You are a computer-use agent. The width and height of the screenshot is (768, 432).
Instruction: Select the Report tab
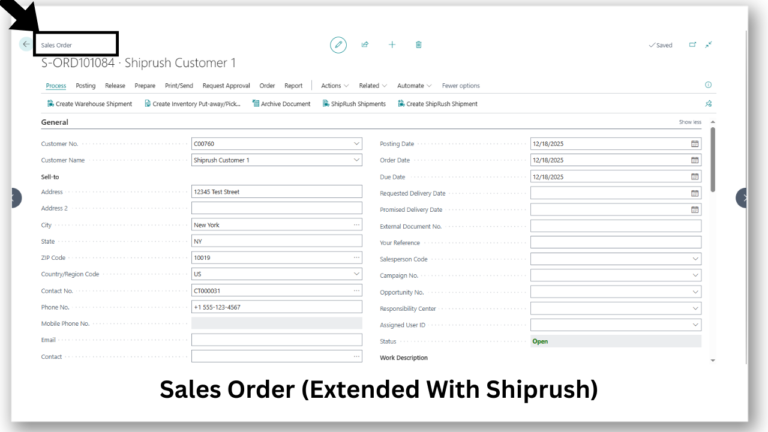tap(293, 86)
